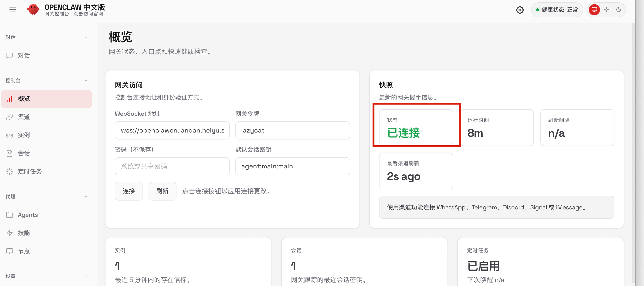Select the 概览 overview menu item
This screenshot has height=286, width=644.
tap(46, 99)
